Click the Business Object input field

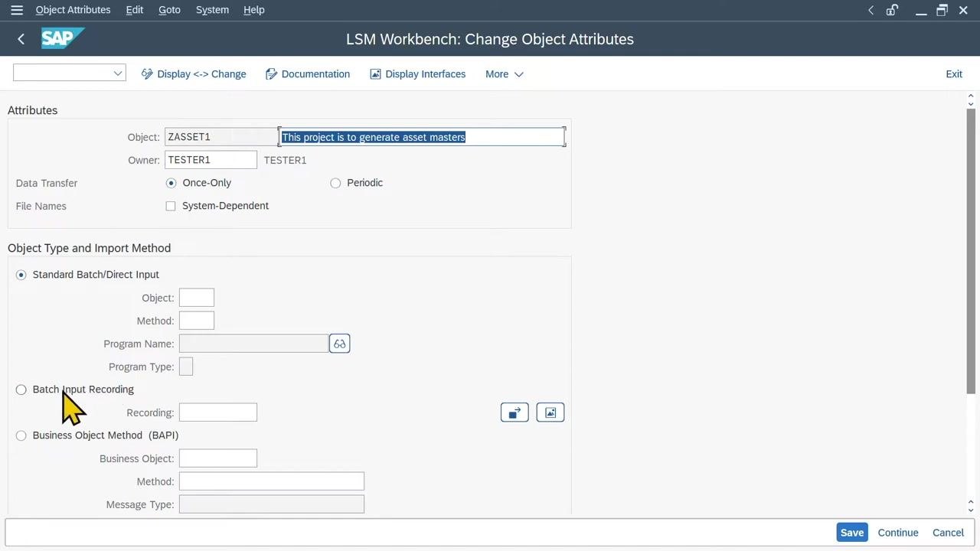[x=218, y=458]
